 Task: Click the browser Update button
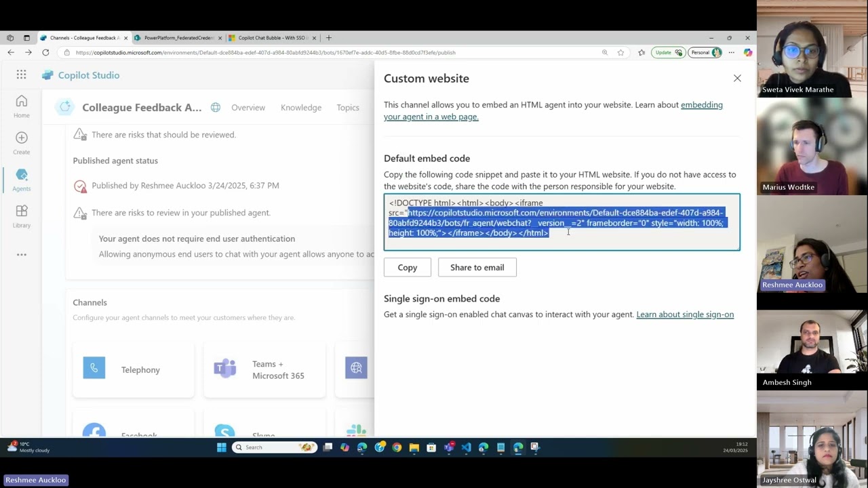click(x=668, y=52)
